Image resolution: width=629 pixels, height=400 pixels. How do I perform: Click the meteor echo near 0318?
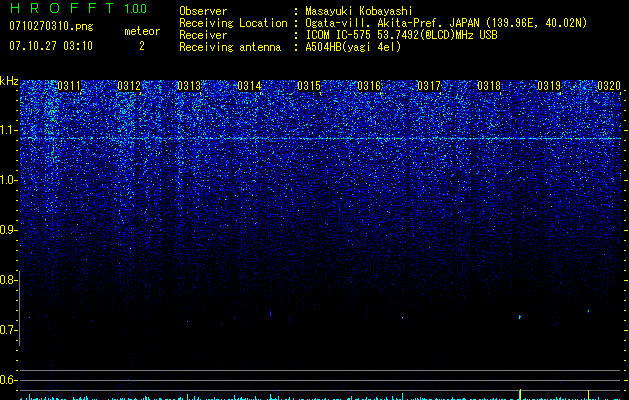[520, 317]
